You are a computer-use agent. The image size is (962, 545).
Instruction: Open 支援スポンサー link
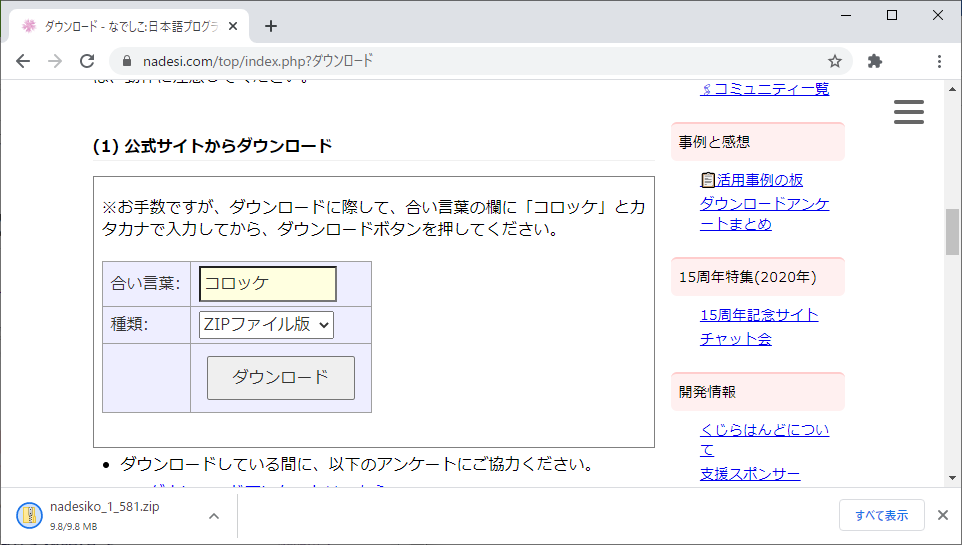pyautogui.click(x=750, y=474)
